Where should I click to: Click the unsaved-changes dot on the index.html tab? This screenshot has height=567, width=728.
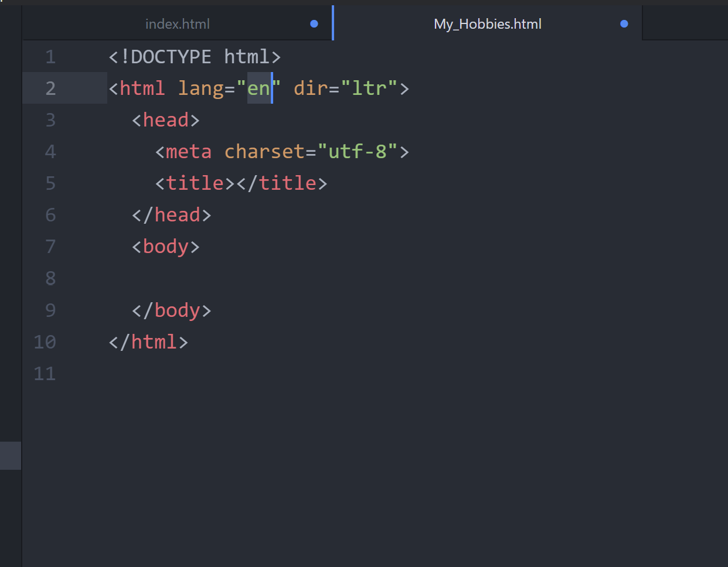point(314,23)
